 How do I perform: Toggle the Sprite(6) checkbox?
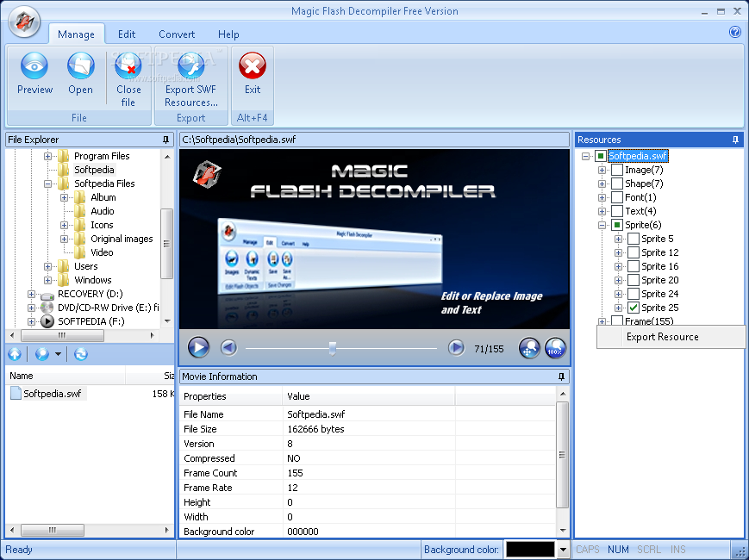pyautogui.click(x=617, y=225)
